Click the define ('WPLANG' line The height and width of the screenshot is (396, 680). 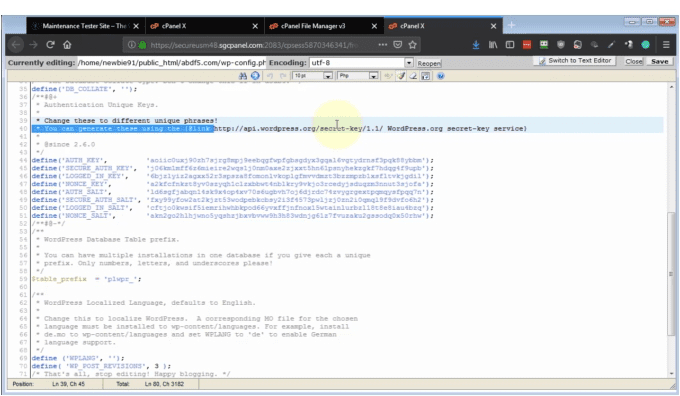pyautogui.click(x=78, y=358)
